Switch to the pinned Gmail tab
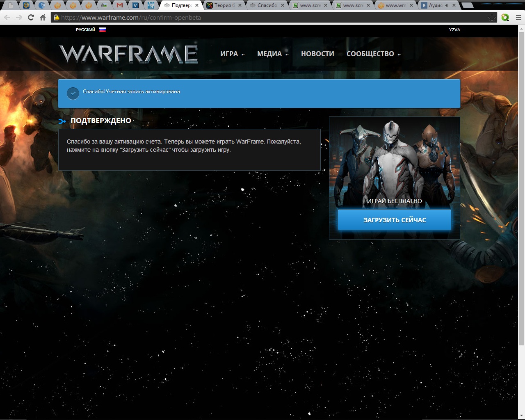The image size is (525, 420). (120, 5)
